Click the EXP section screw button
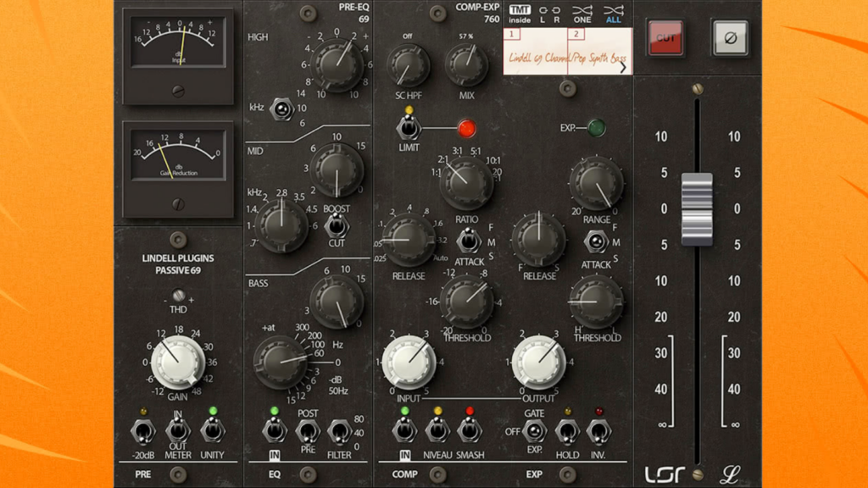This screenshot has height=488, width=868. pyautogui.click(x=567, y=474)
